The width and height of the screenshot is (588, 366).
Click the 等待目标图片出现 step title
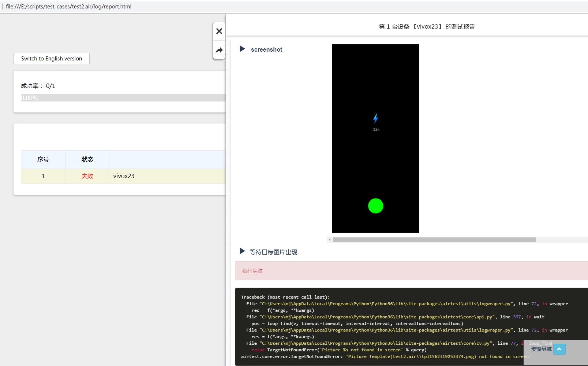273,252
